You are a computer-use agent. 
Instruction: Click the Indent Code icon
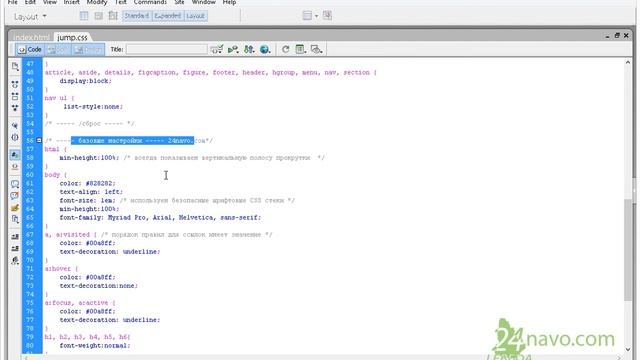coord(15,237)
